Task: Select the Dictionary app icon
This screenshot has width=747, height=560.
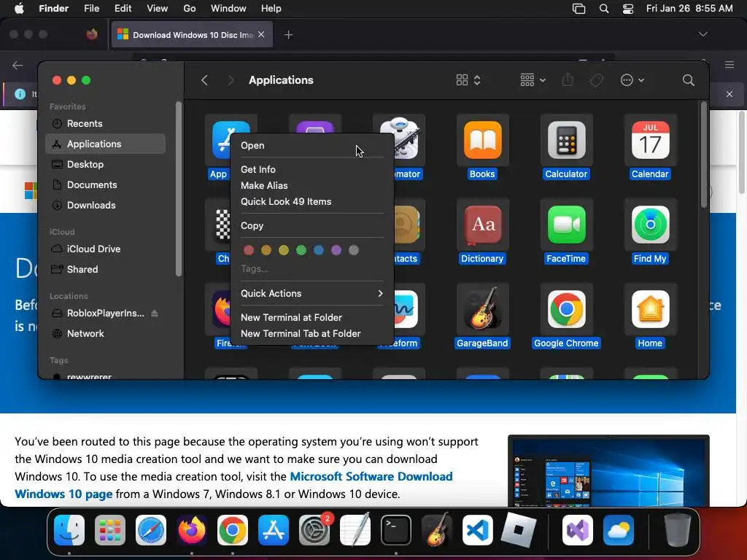Action: [x=483, y=225]
